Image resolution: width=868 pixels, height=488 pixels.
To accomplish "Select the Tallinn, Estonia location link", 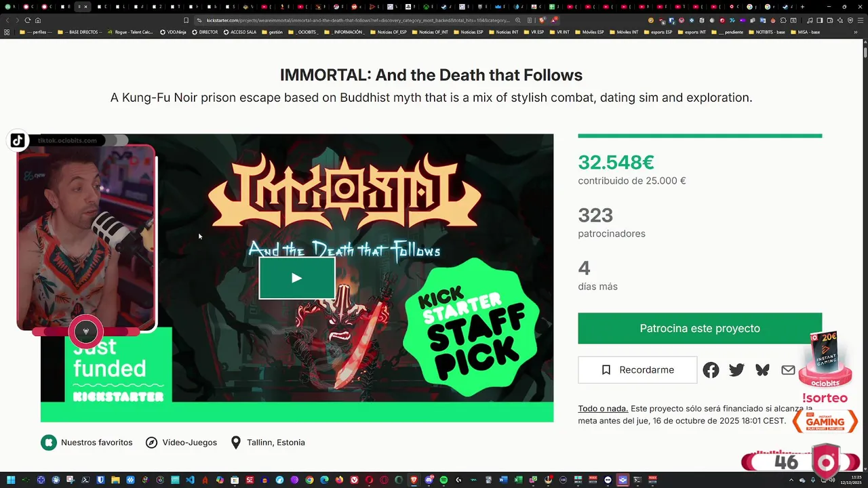I will pos(268,443).
